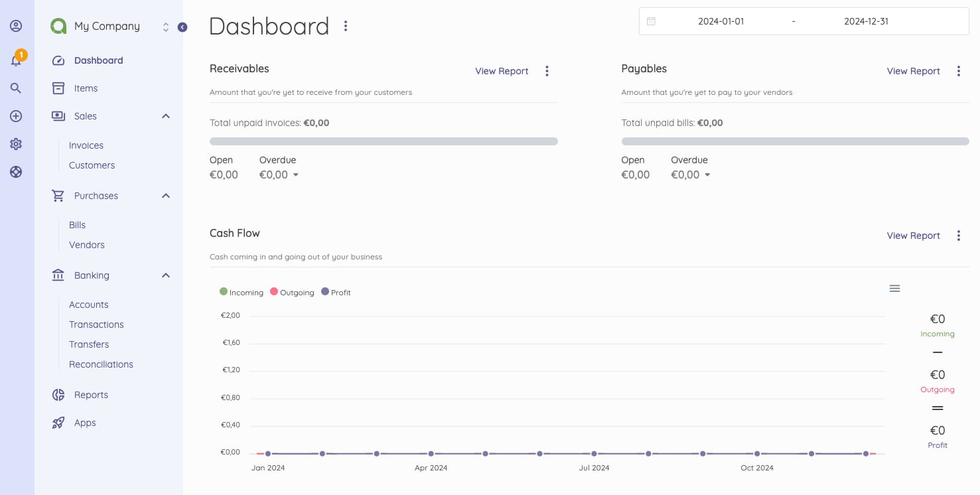
Task: Select the Apps rocket icon
Action: click(58, 423)
